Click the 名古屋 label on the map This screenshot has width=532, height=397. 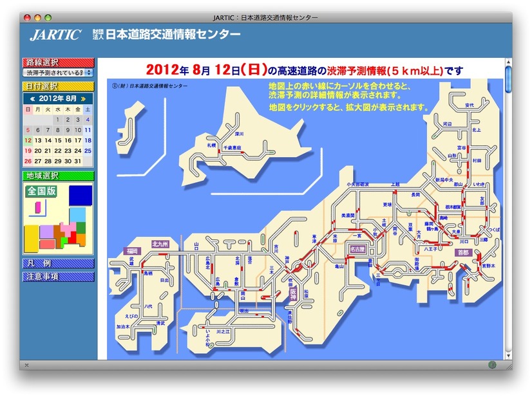point(357,249)
